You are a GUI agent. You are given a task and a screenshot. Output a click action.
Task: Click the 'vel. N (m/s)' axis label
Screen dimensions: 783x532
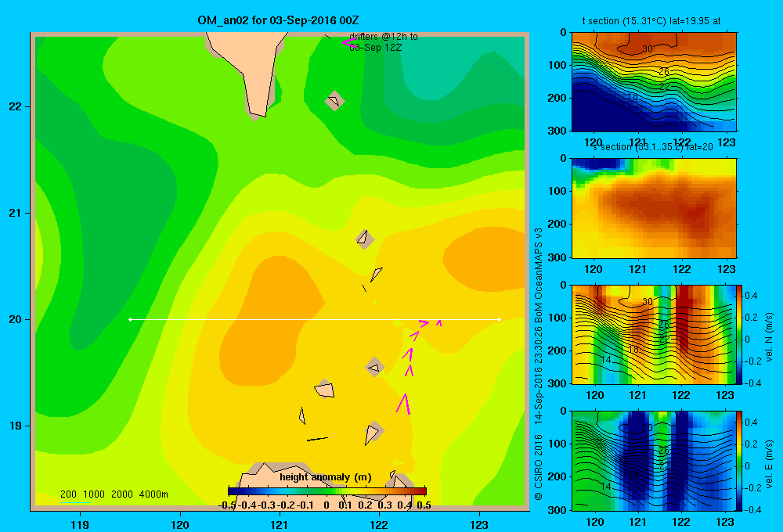coord(770,337)
